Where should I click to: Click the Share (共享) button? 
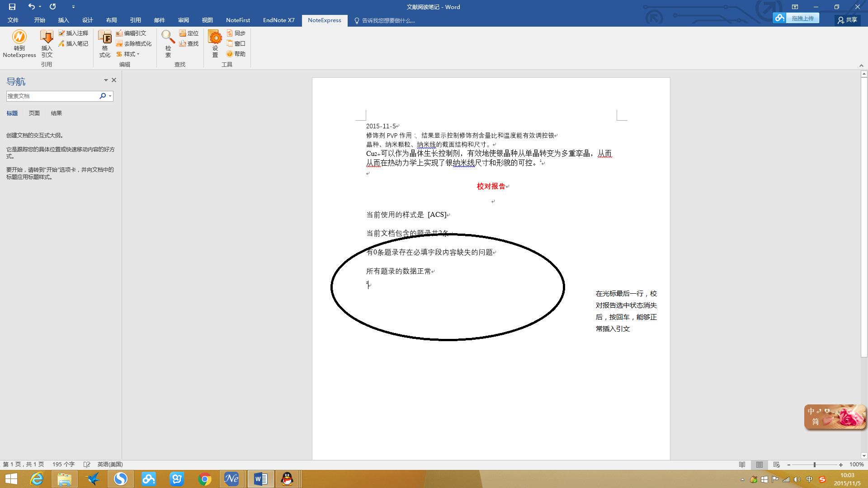click(x=847, y=20)
